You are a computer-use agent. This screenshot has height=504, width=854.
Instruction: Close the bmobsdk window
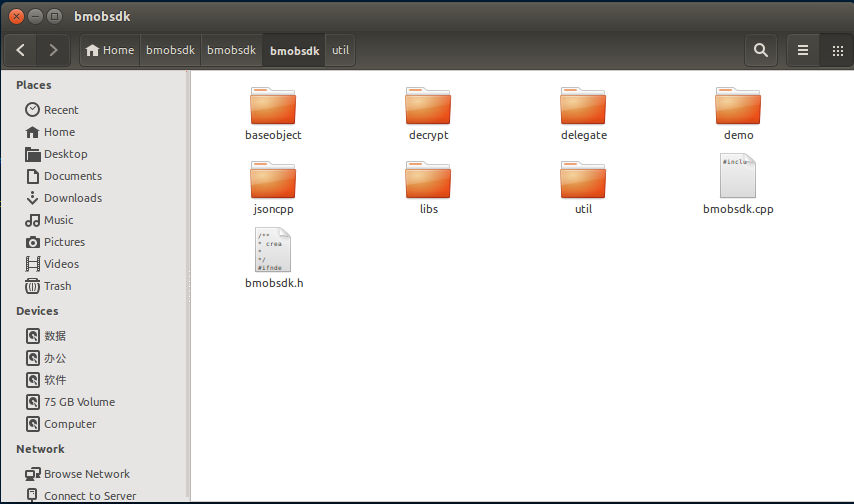16,16
